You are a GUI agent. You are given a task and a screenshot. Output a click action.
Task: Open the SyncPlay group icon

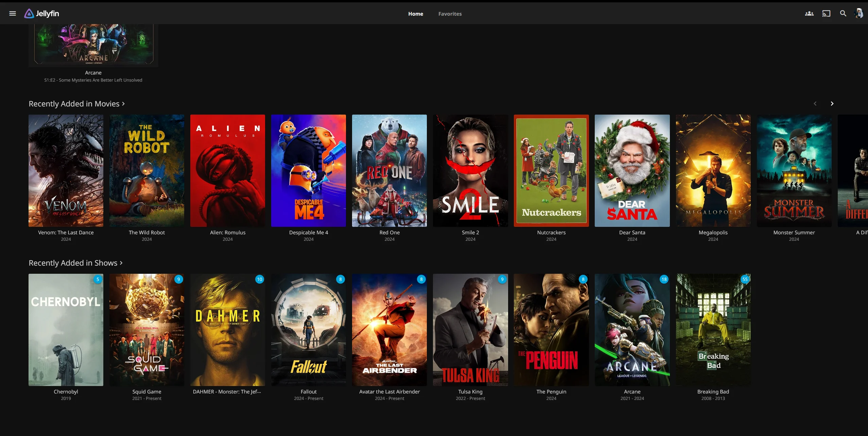809,14
